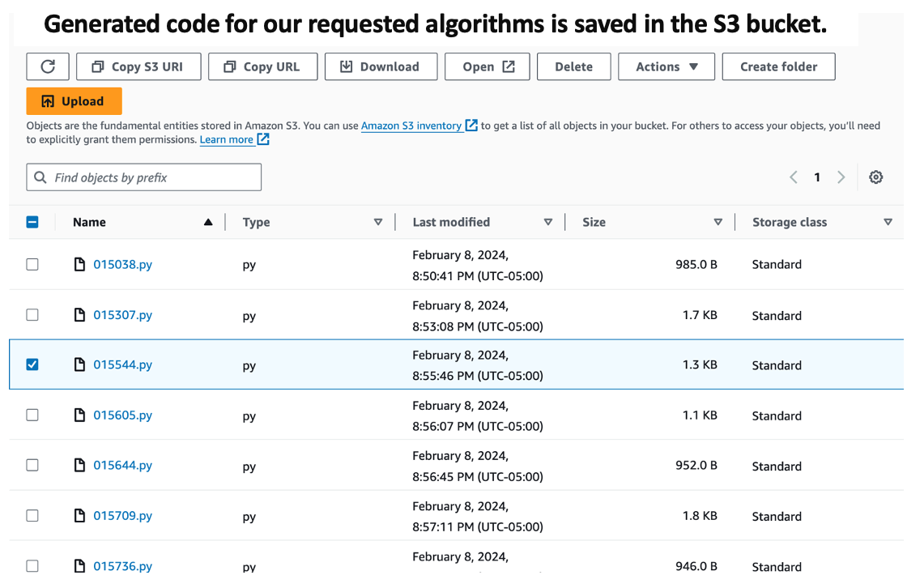Expand the Actions dropdown menu
907x588 pixels.
(666, 66)
